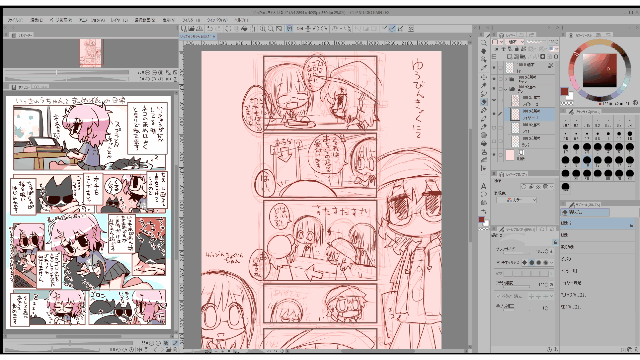Open the File menu

[16, 20]
